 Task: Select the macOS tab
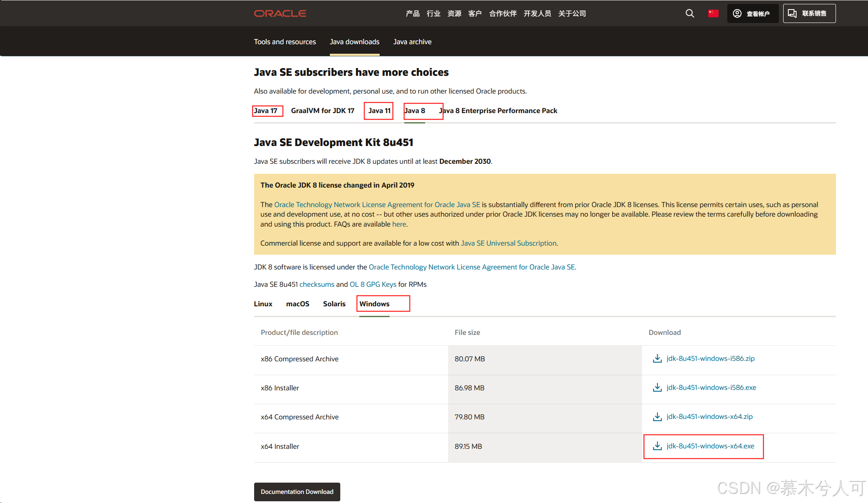[297, 304]
